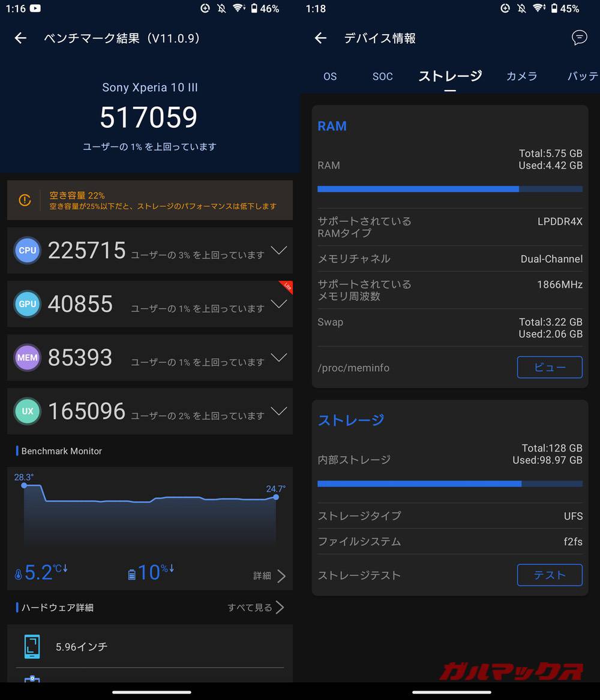This screenshot has width=600, height=700.
Task: Switch to the SOC tab
Action: (382, 76)
